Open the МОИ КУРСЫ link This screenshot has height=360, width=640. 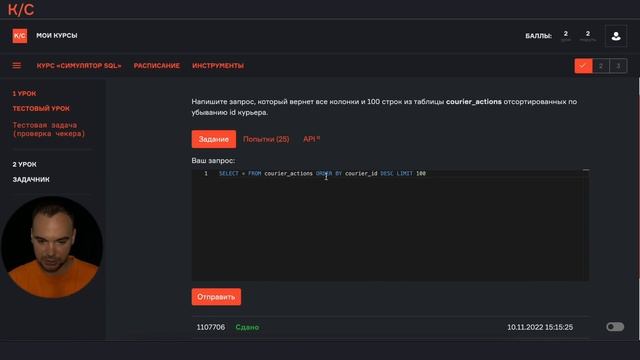click(57, 36)
